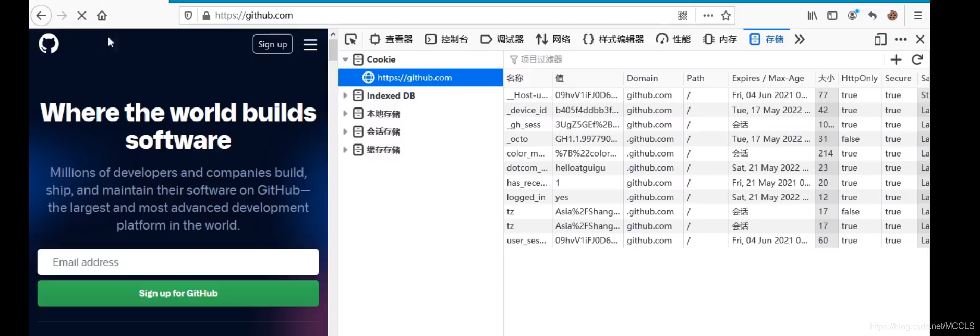The height and width of the screenshot is (336, 980).
Task: Select the logged_in cookie name
Action: click(526, 197)
